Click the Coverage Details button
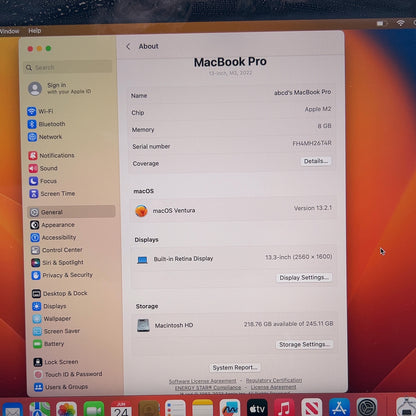This screenshot has width=416, height=416. coord(315,161)
